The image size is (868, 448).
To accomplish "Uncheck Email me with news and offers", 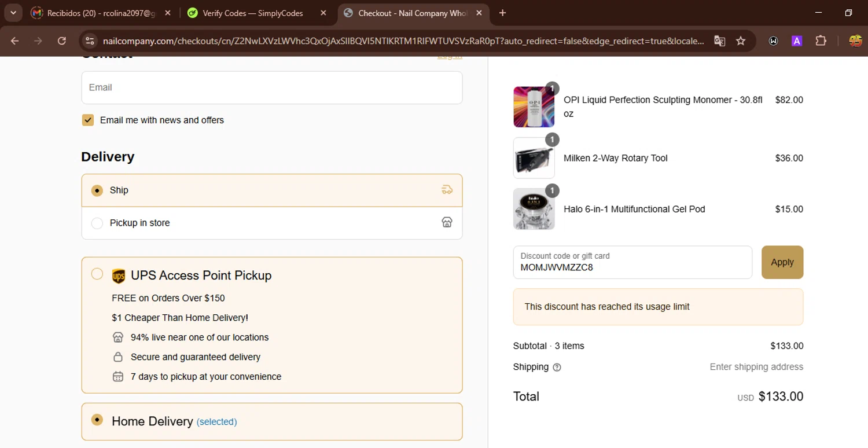I will 88,120.
